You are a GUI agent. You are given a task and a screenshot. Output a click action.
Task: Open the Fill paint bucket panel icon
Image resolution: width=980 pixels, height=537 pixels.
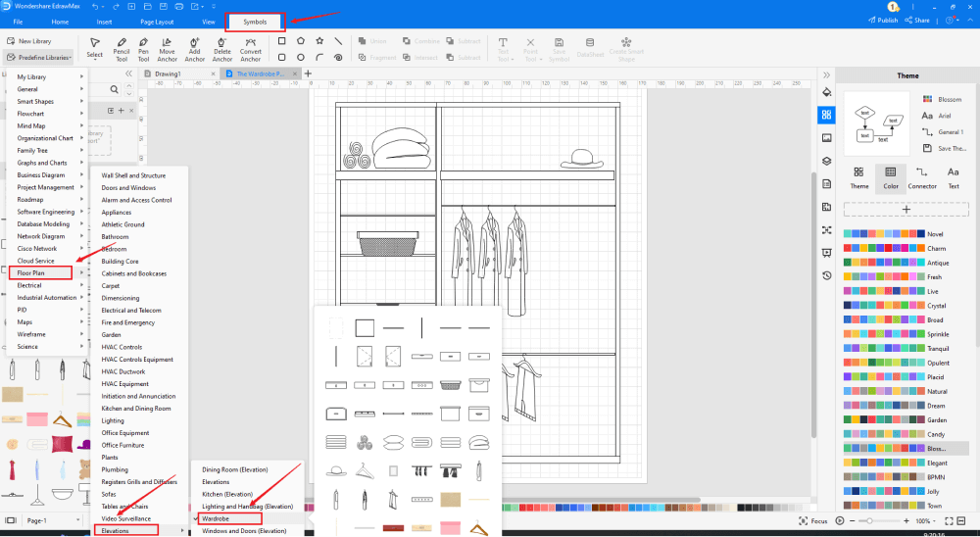point(826,92)
